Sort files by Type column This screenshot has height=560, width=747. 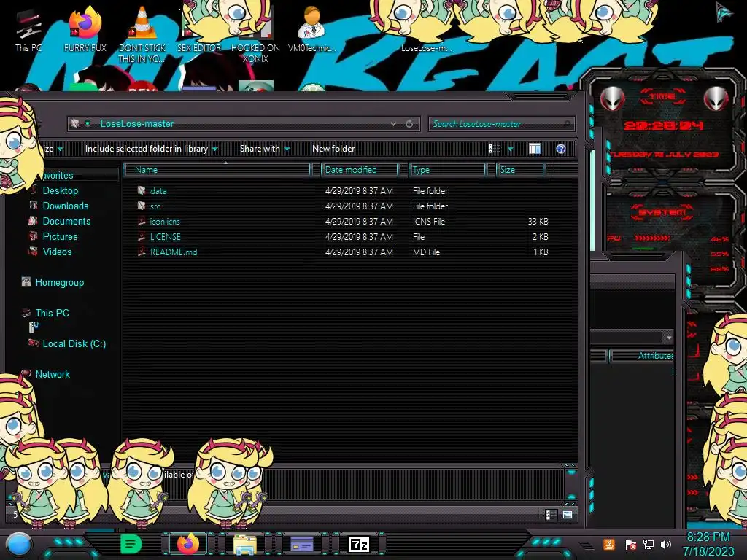point(447,169)
